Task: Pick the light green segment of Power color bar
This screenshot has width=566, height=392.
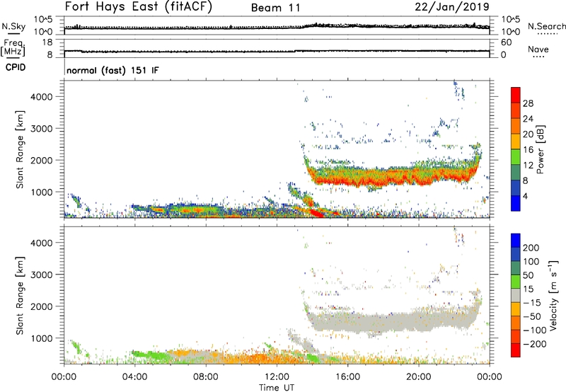Action: (x=516, y=157)
